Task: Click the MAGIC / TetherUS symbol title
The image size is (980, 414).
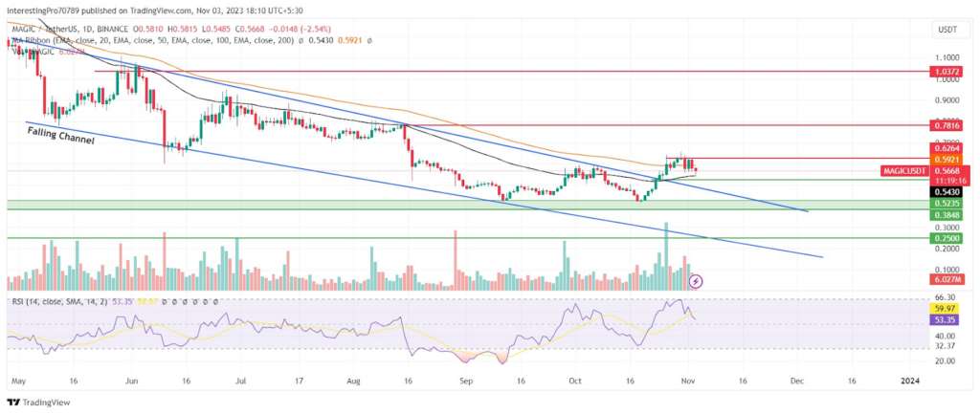Action: click(x=46, y=30)
